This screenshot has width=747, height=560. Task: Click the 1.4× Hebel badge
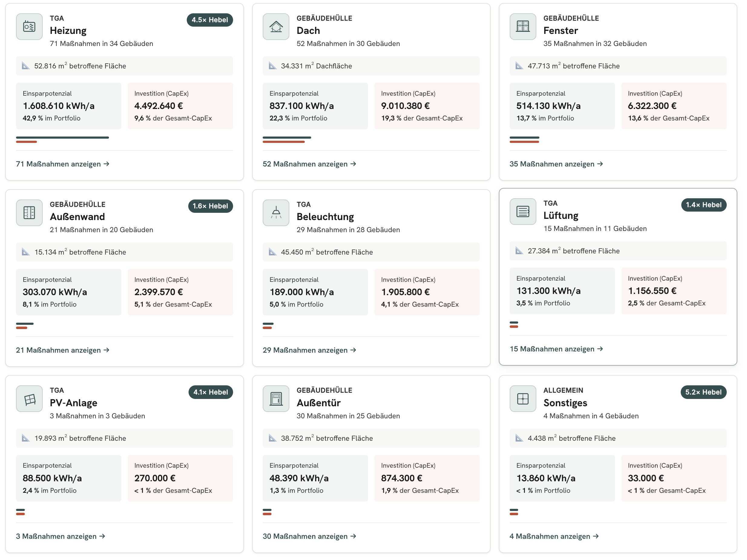(x=704, y=205)
